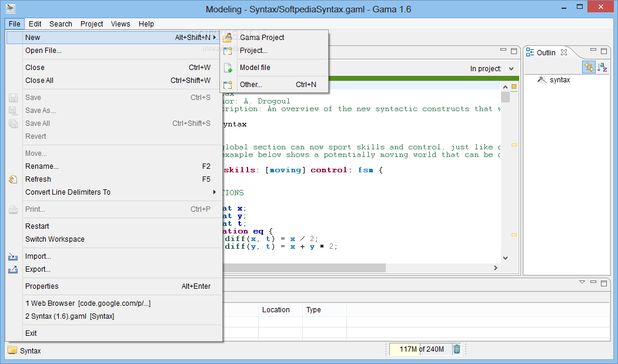Click the syntax model icon in Outline

[542, 79]
